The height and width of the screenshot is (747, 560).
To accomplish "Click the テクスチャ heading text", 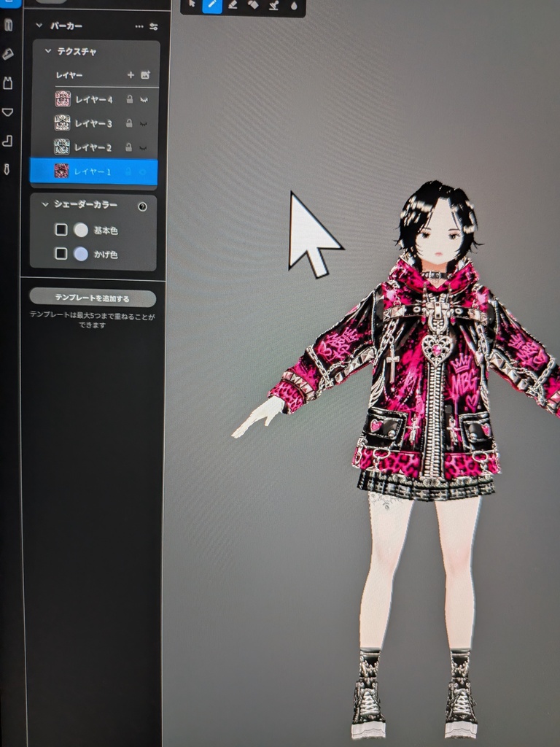I will tap(77, 51).
